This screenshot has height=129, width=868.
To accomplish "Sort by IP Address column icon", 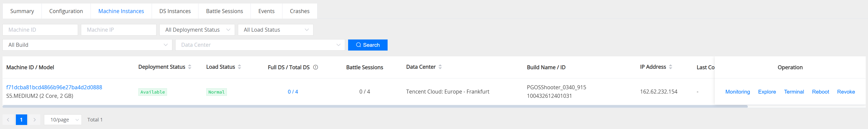I will [670, 67].
